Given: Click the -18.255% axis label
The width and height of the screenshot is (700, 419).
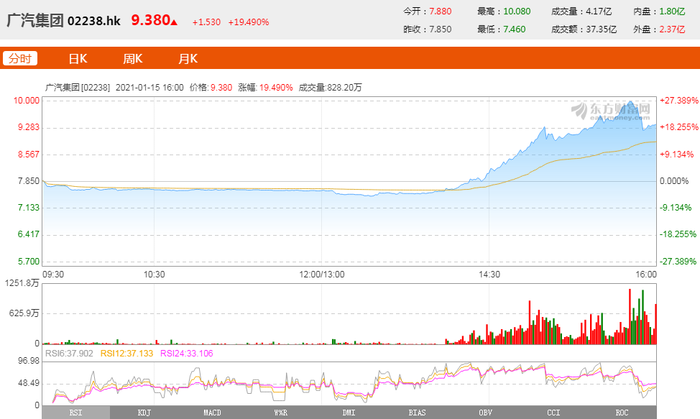Looking at the screenshot, I should pos(678,234).
